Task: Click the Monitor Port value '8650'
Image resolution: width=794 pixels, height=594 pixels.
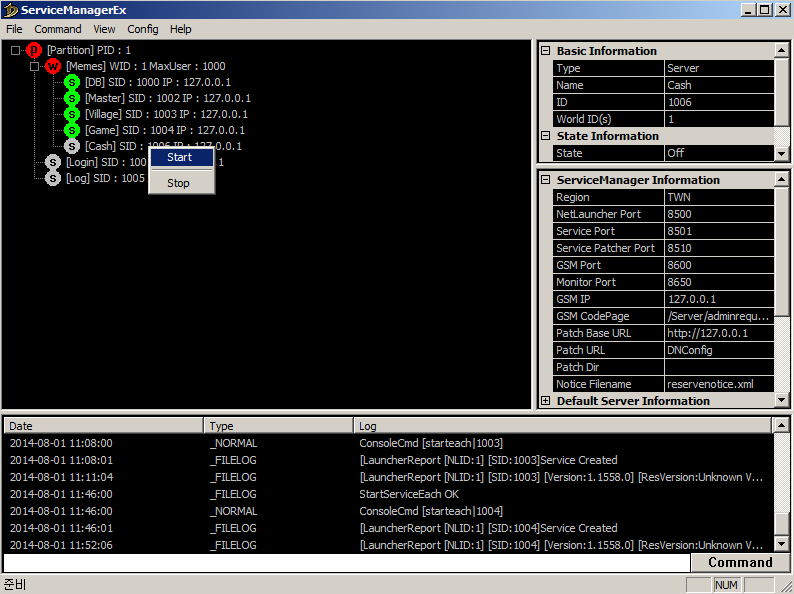Action: pyautogui.click(x=719, y=282)
